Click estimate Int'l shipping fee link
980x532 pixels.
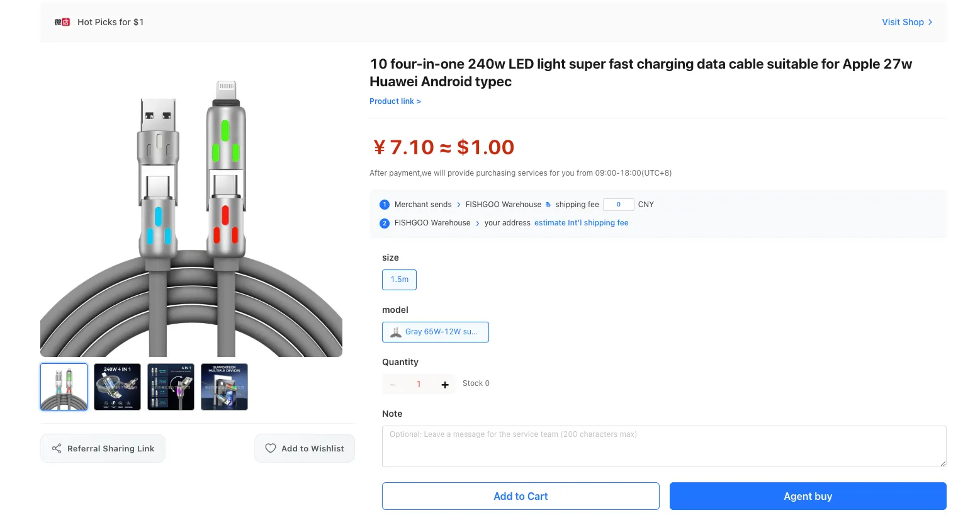[x=581, y=223]
